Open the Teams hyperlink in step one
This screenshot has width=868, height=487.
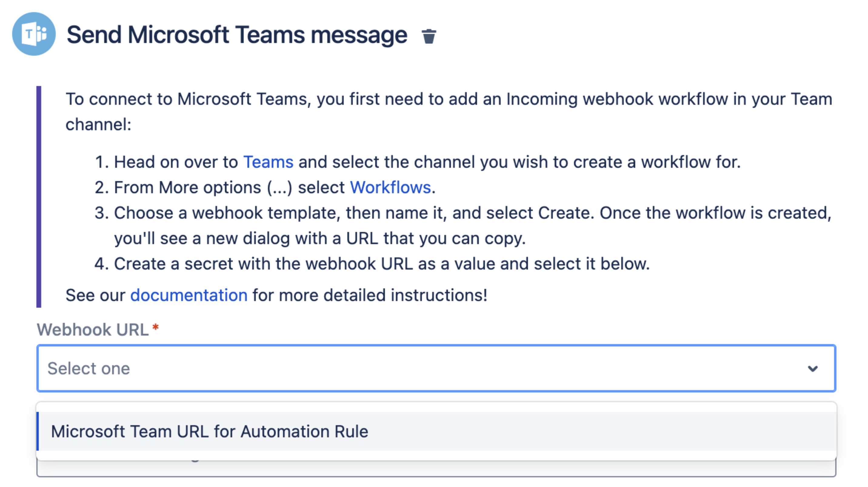tap(268, 162)
